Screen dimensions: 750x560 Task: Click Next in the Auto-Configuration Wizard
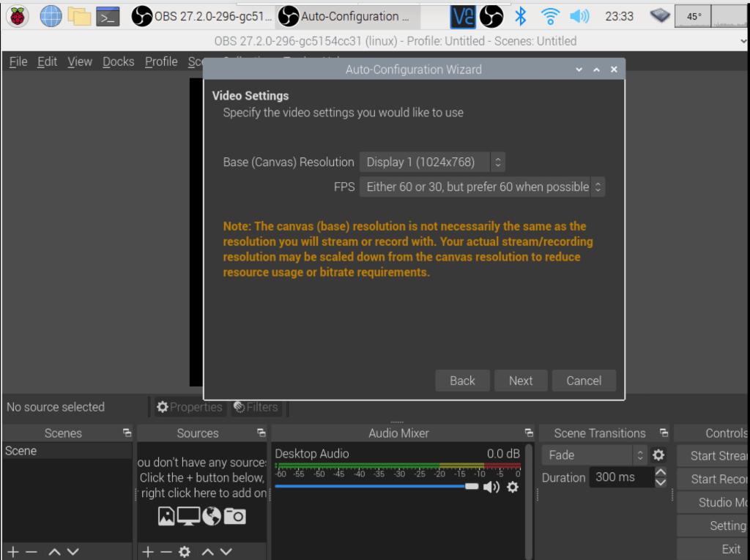(x=521, y=381)
